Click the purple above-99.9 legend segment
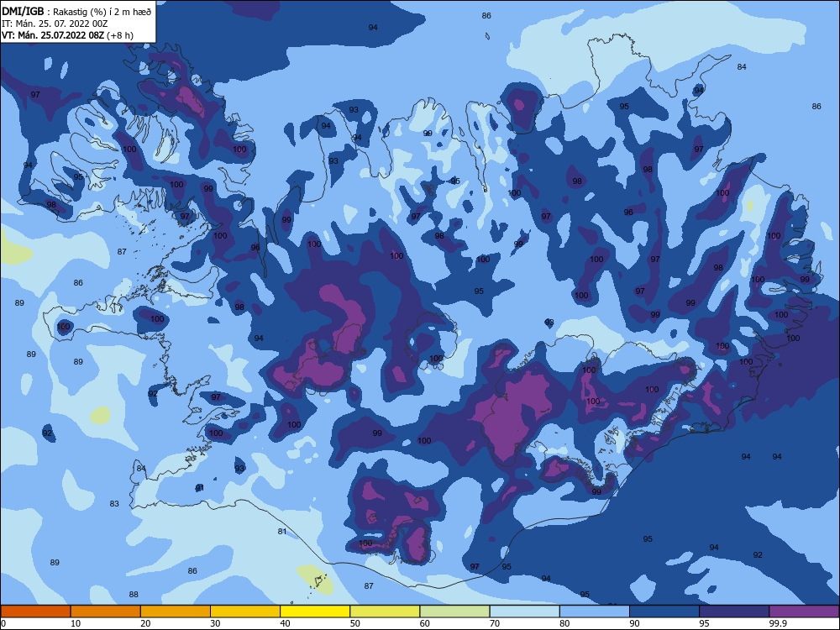The image size is (840, 630). tap(804, 612)
